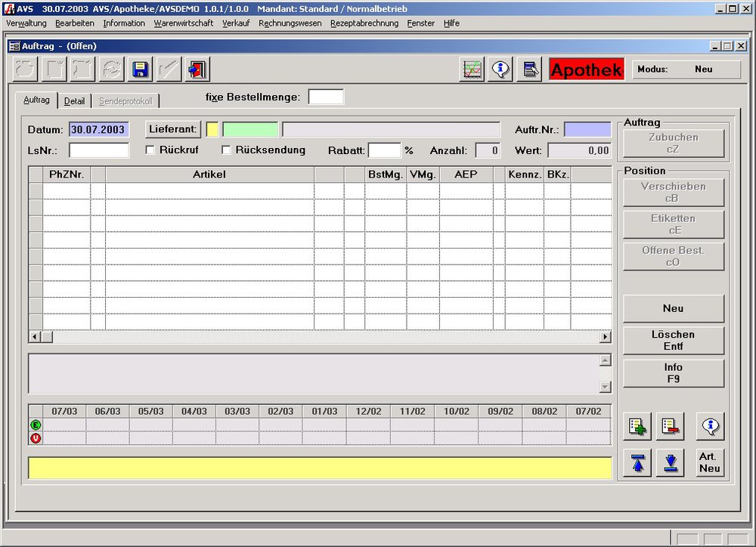Click the table's horizontal scrollbar right arrow
This screenshot has height=547, width=756.
605,337
